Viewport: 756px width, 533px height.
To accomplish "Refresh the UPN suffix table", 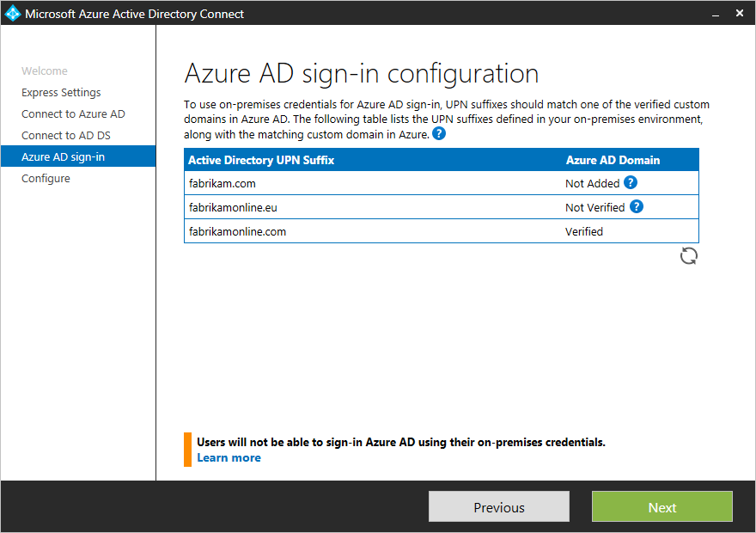I will (x=688, y=256).
